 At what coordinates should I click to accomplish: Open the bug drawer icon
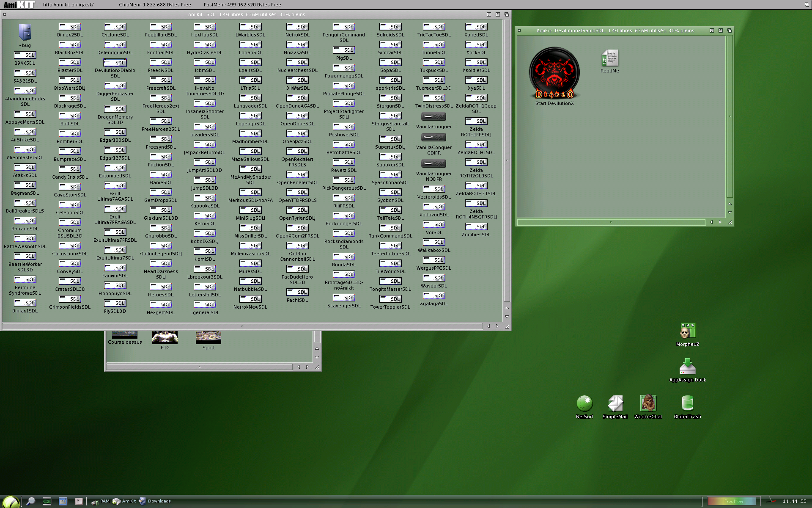tap(25, 33)
